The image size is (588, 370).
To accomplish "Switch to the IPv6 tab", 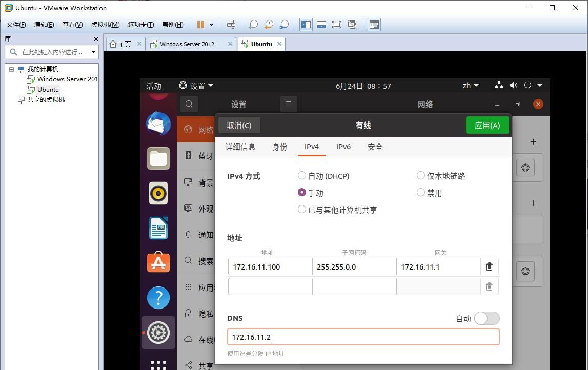I will click(343, 147).
